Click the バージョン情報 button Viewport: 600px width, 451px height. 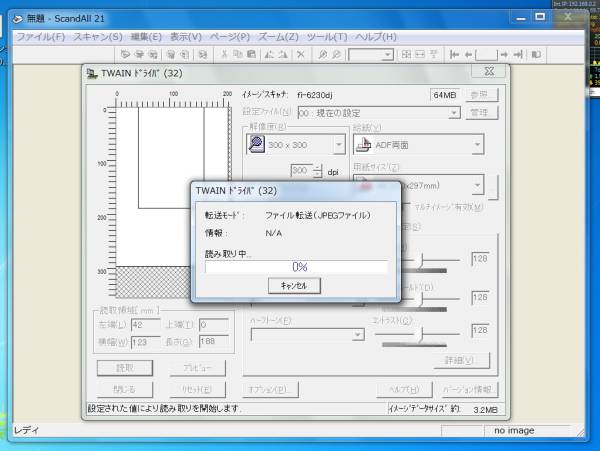[470, 389]
